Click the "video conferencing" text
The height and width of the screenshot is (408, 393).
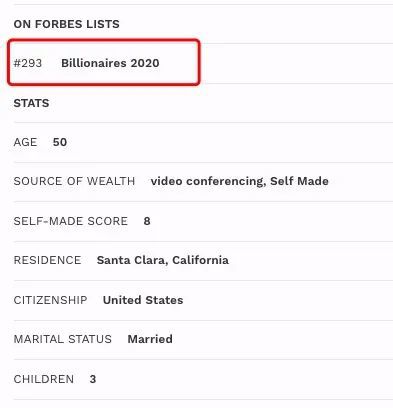(x=207, y=181)
